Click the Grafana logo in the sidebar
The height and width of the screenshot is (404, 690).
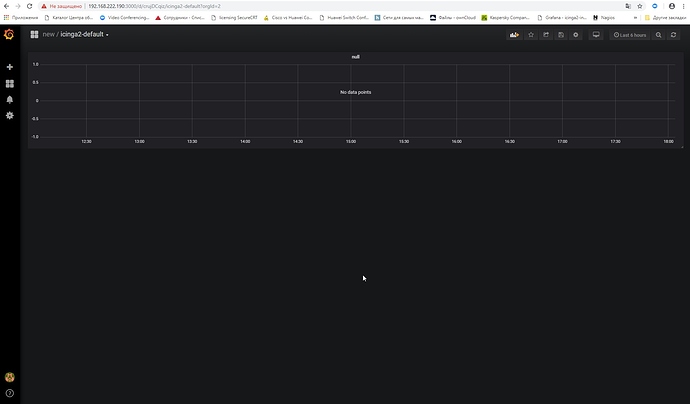[9, 35]
